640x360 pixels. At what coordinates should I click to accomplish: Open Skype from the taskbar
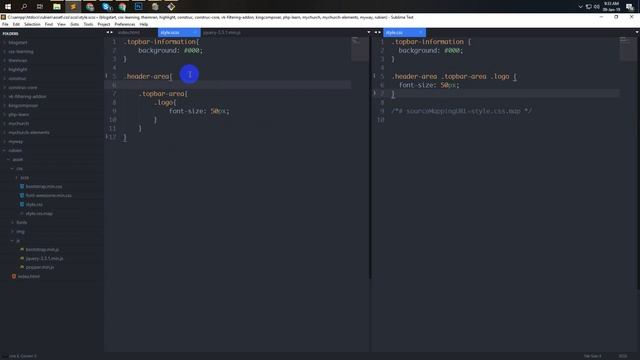(106, 7)
